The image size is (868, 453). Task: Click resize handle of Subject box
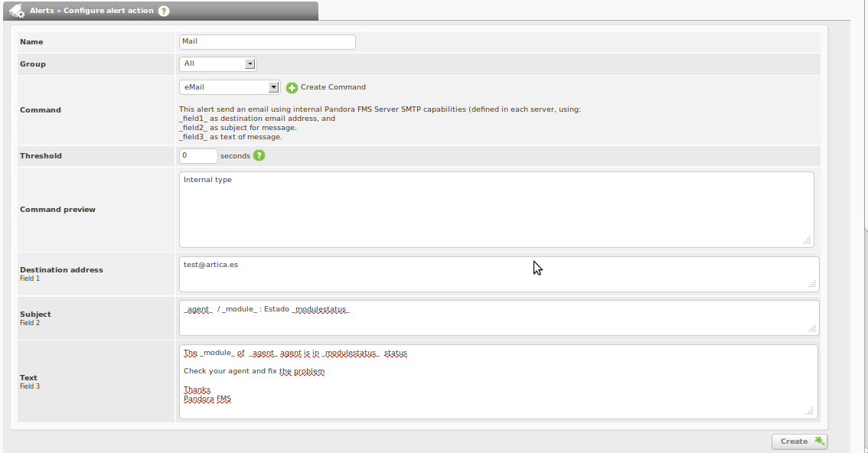812,329
